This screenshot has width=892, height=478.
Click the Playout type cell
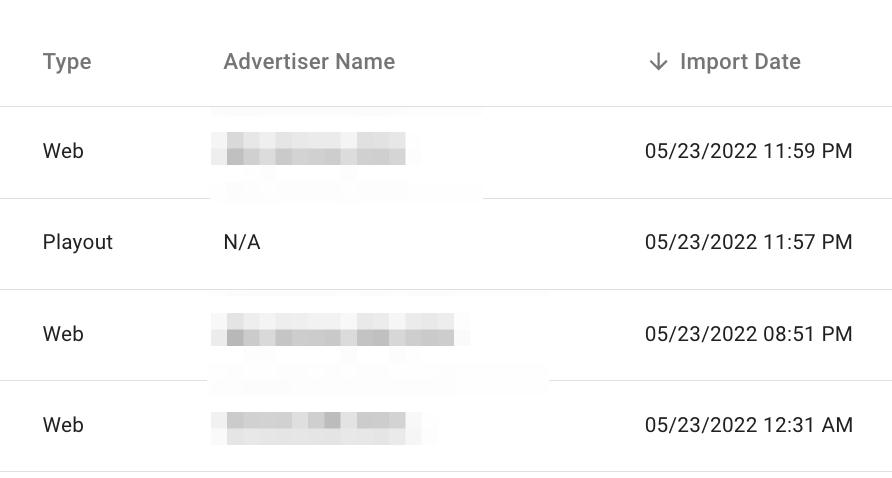(78, 243)
